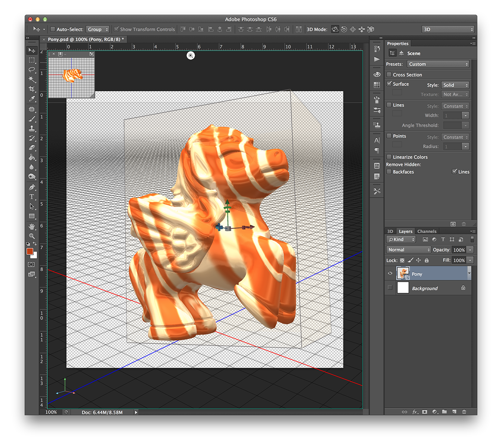
Task: Click the Rotate 3D Object mode icon
Action: tap(335, 29)
